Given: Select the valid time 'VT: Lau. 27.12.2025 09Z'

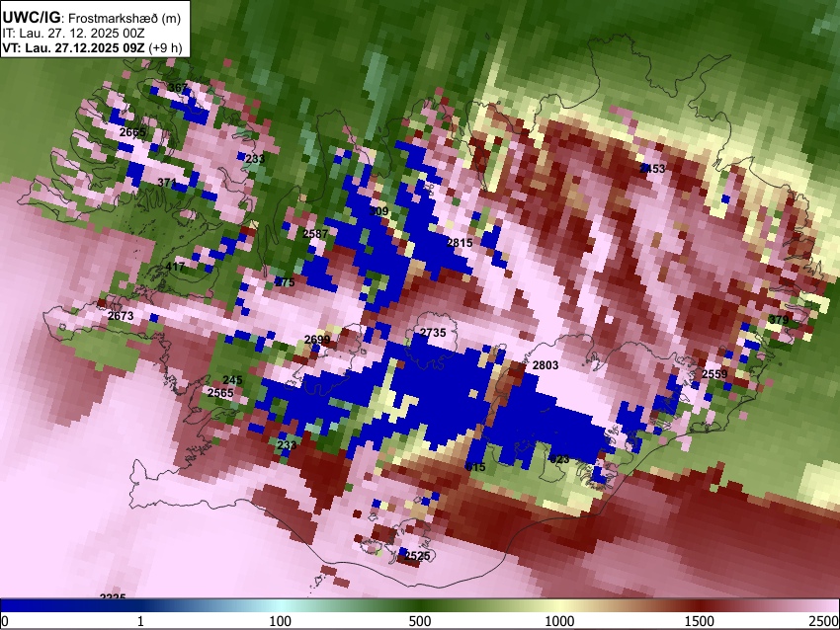Looking at the screenshot, I should point(73,47).
